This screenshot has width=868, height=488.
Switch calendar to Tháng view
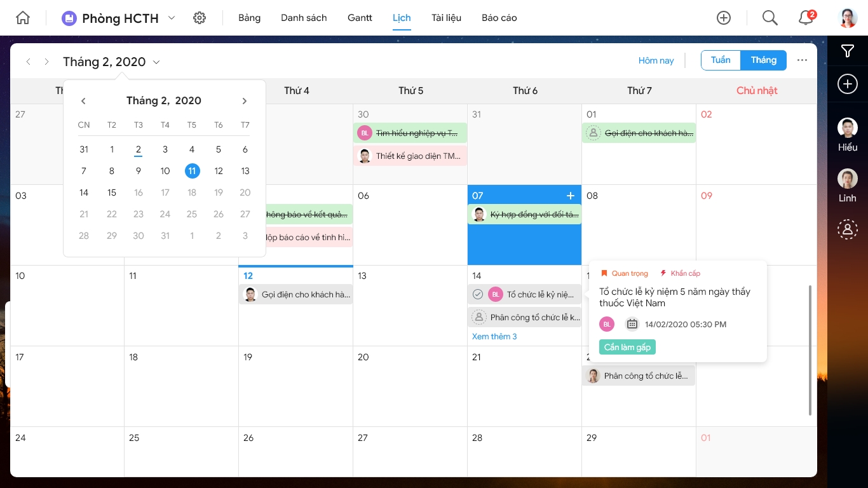(764, 60)
